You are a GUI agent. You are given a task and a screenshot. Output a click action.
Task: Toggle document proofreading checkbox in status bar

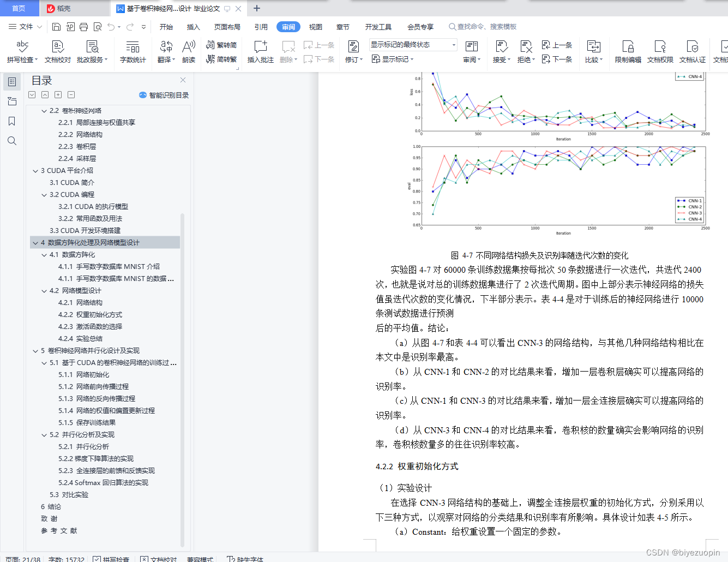pyautogui.click(x=144, y=559)
